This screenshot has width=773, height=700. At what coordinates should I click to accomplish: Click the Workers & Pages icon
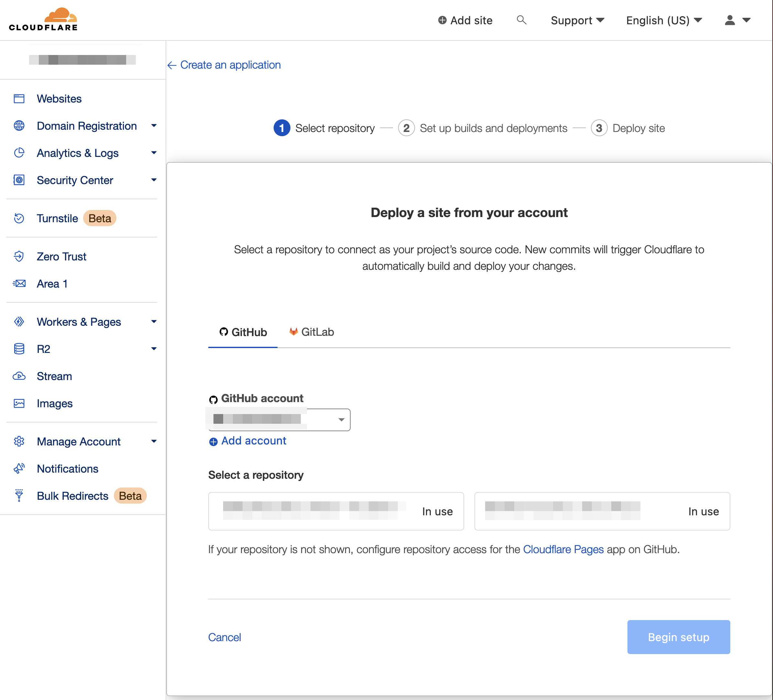point(19,322)
